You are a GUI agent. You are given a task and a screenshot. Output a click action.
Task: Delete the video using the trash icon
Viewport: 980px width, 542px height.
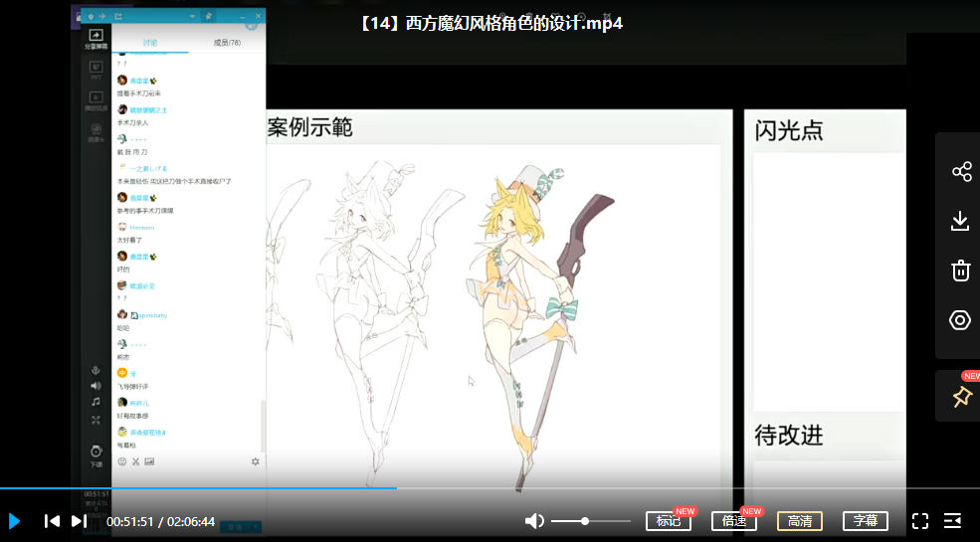[x=960, y=271]
